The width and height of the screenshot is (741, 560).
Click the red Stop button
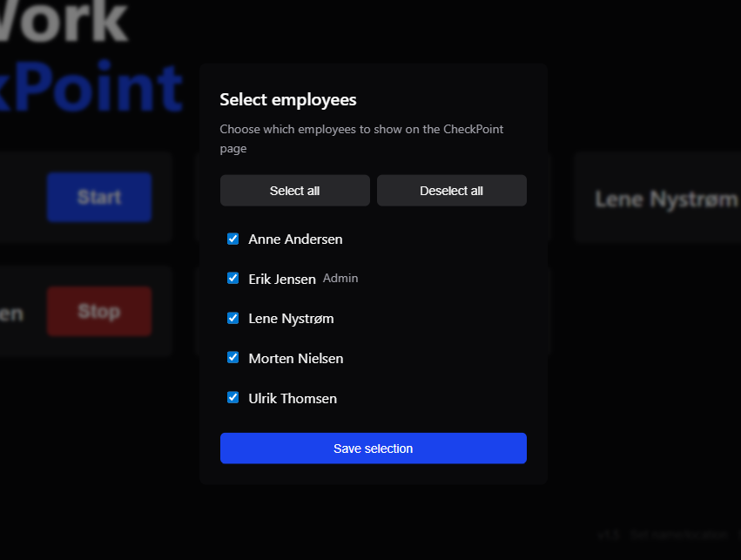pyautogui.click(x=98, y=311)
